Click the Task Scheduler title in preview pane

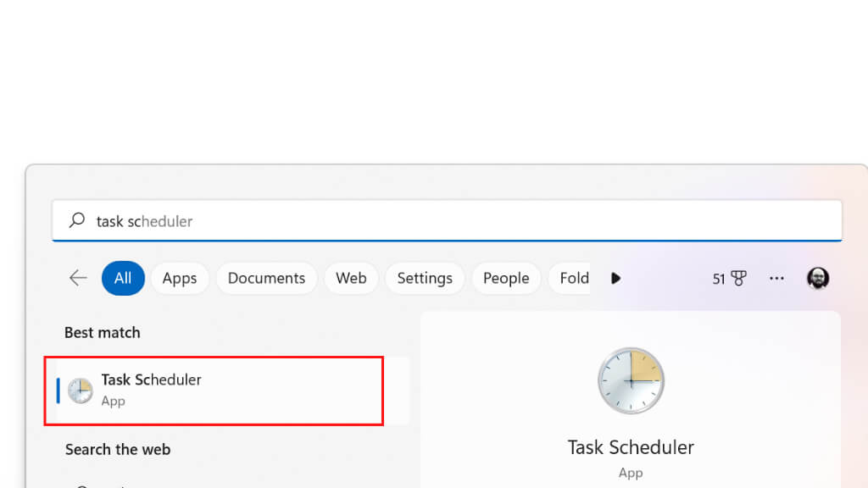point(631,447)
